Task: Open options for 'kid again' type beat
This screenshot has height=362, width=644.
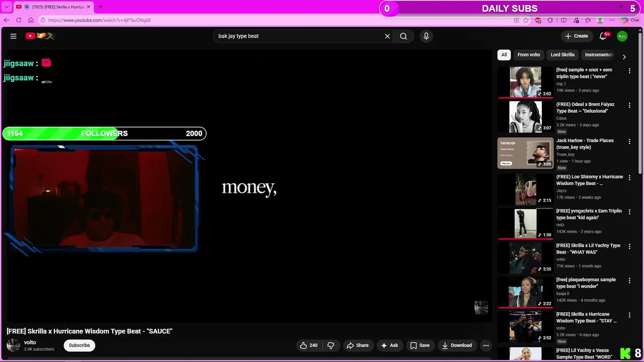Action: click(629, 212)
